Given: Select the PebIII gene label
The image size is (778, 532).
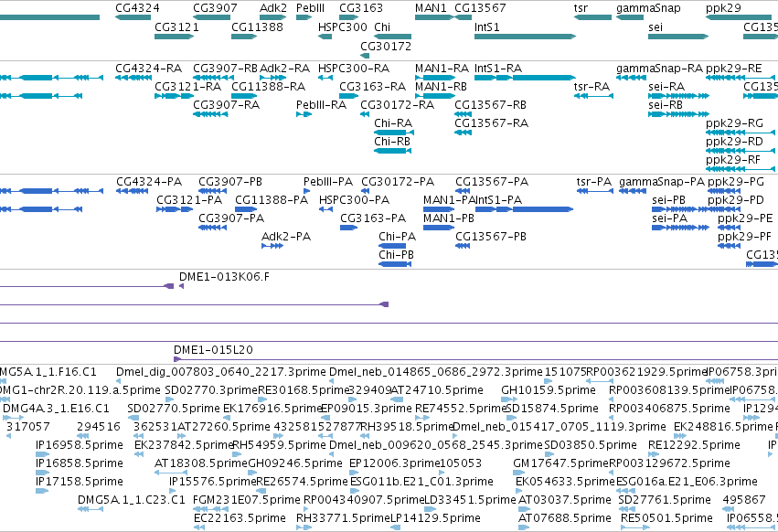Looking at the screenshot, I should [310, 8].
